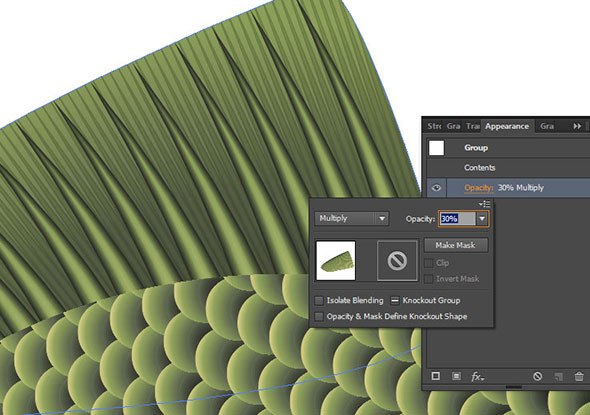The height and width of the screenshot is (415, 590).
Task: Toggle the Clip checkbox
Action: 428,263
